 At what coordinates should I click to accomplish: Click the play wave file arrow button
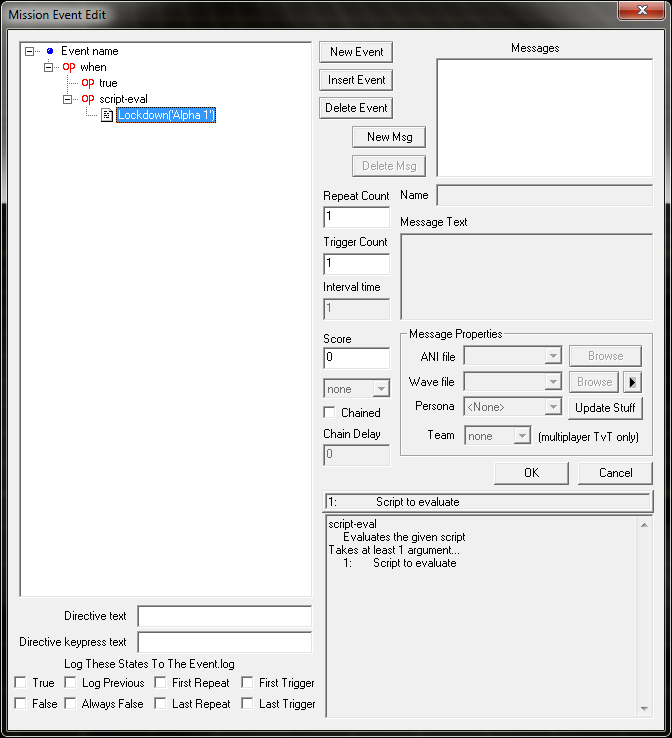[631, 382]
